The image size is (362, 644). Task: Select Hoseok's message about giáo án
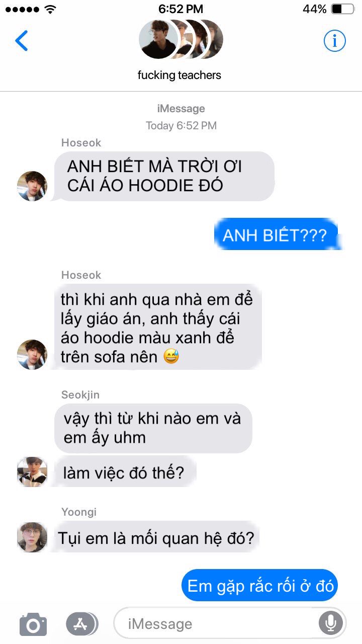coord(158,327)
